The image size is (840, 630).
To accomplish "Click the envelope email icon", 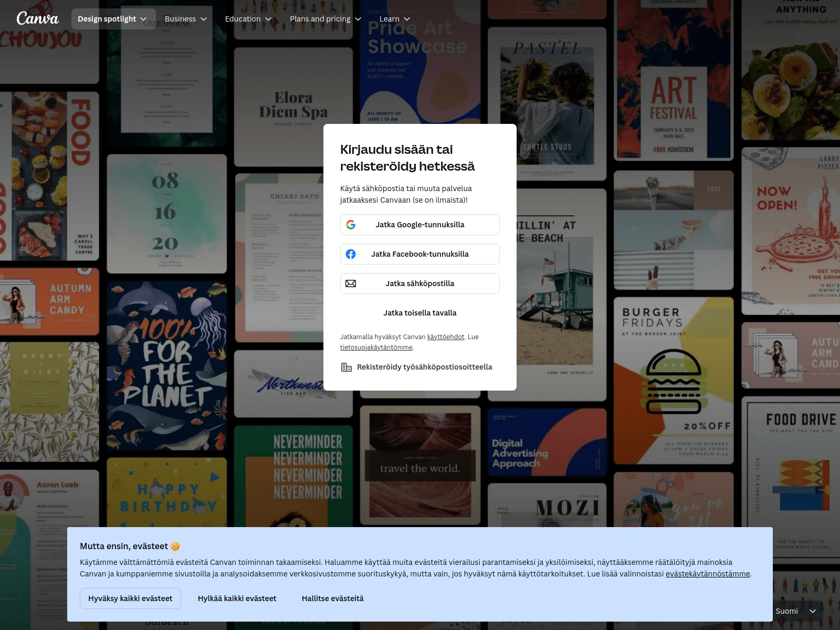I will [351, 283].
